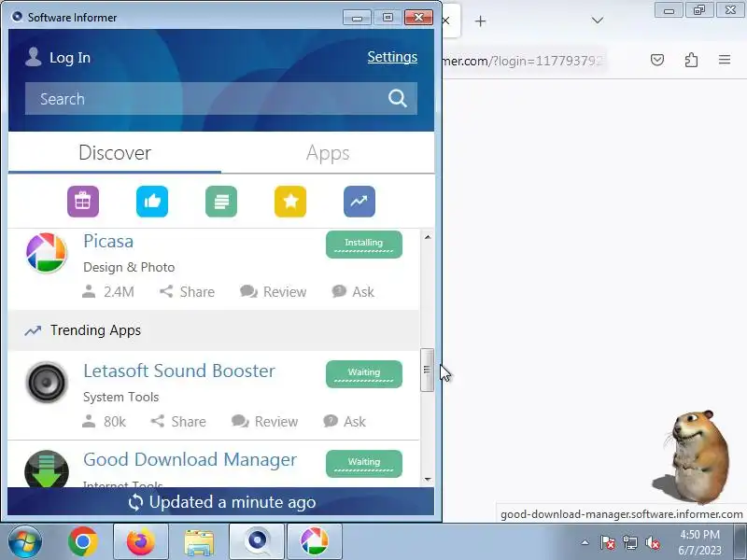
Task: Click the Software Informer taskbar icon
Action: click(258, 542)
